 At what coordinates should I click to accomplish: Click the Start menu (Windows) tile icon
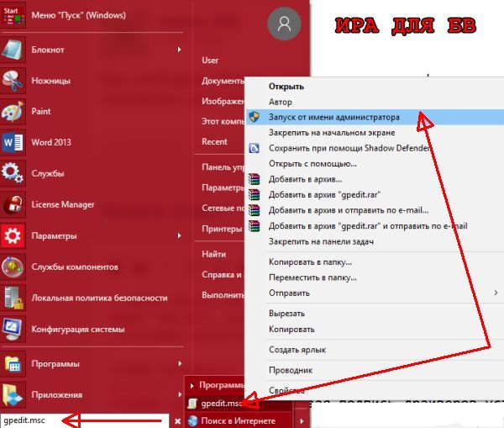coord(13,15)
